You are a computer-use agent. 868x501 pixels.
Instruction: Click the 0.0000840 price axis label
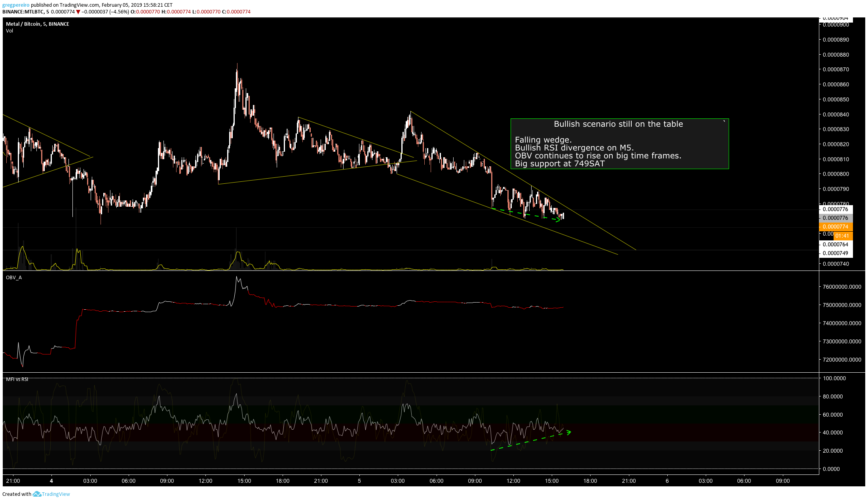point(836,115)
